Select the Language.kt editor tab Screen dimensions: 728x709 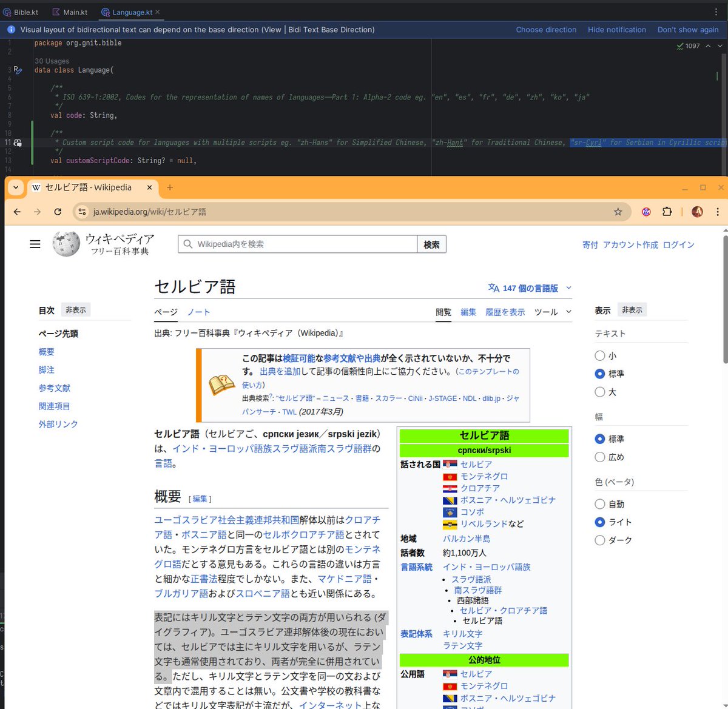coord(127,12)
